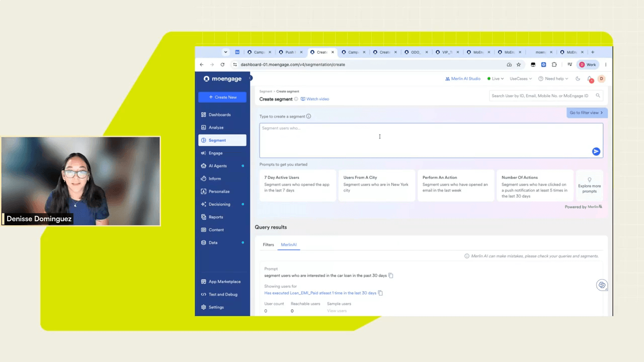Viewport: 644px width, 362px height.
Task: Submit the prompt with the send arrow
Action: coord(596,151)
